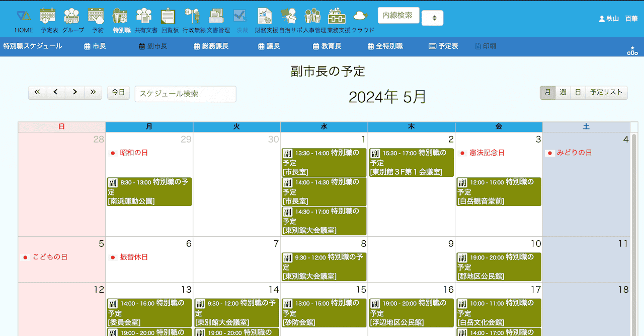The image size is (644, 336).
Task: Open the 財務支援 finance support icon
Action: coord(266,21)
